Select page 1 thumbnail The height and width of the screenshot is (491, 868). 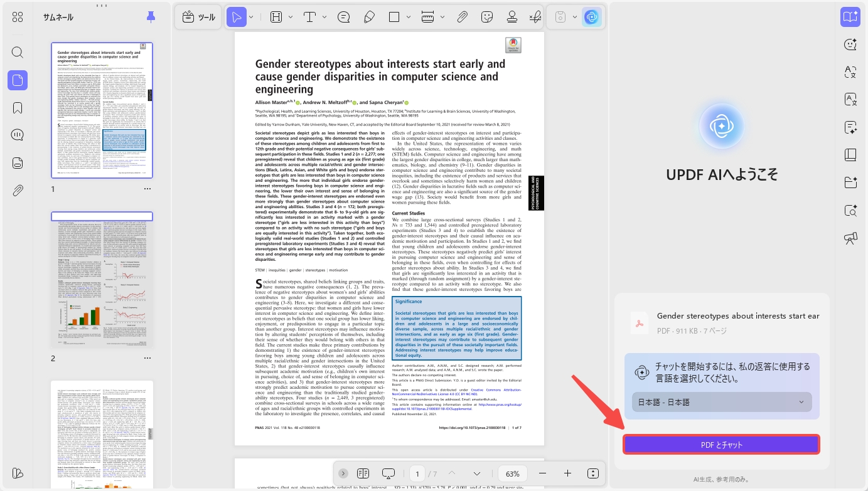pos(102,110)
